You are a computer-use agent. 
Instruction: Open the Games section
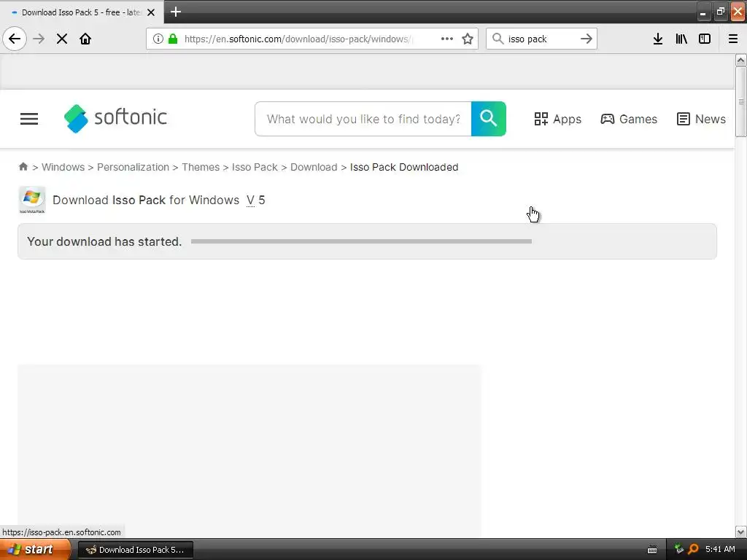(x=629, y=119)
